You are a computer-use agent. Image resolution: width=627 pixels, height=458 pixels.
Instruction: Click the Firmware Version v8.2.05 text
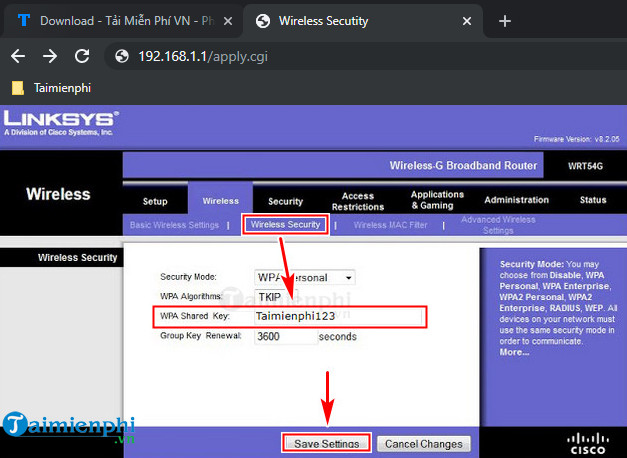577,139
